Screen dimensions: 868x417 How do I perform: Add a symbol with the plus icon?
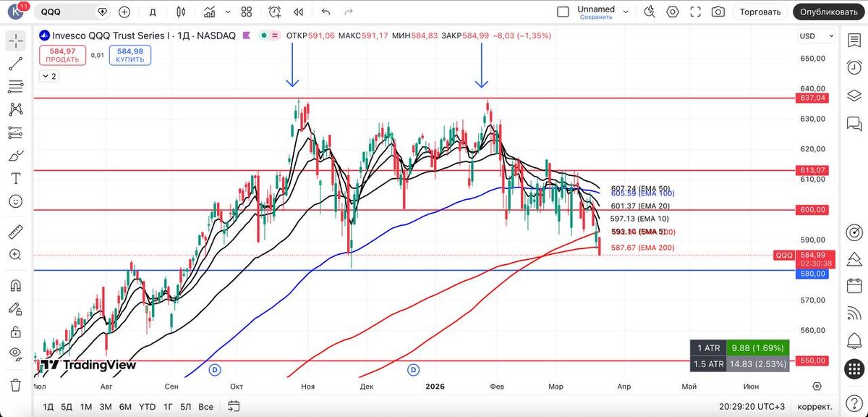[x=124, y=12]
